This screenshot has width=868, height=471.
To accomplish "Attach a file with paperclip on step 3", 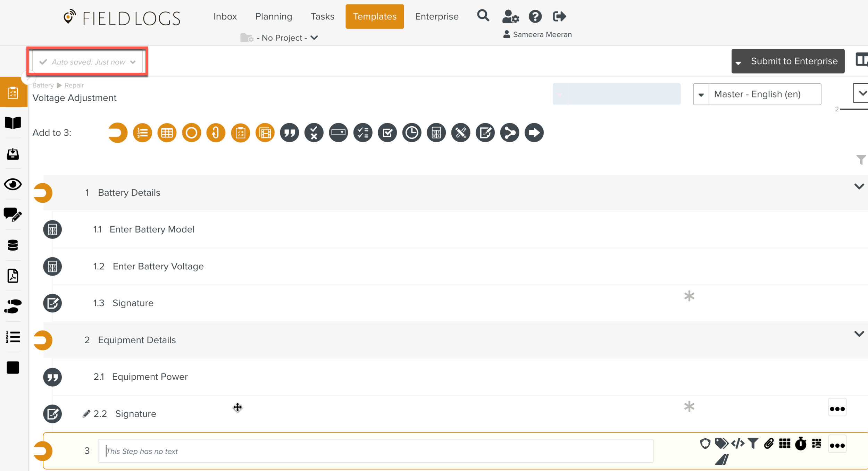I will pos(769,444).
